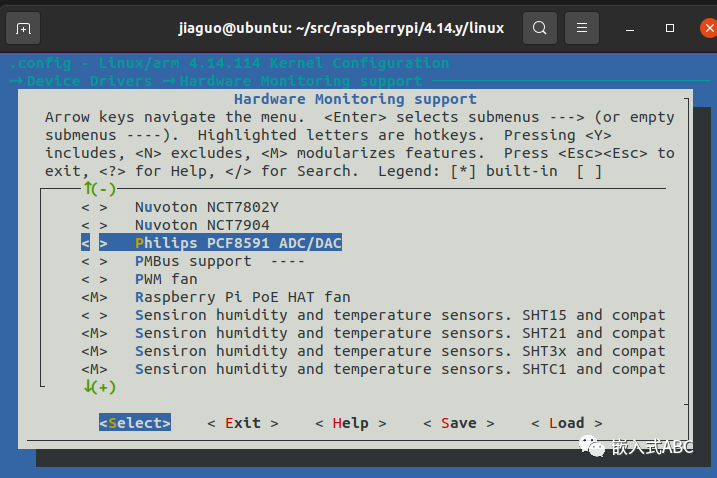The width and height of the screenshot is (717, 478).
Task: Toggle SHT15 sensor option state
Action: coord(94,316)
